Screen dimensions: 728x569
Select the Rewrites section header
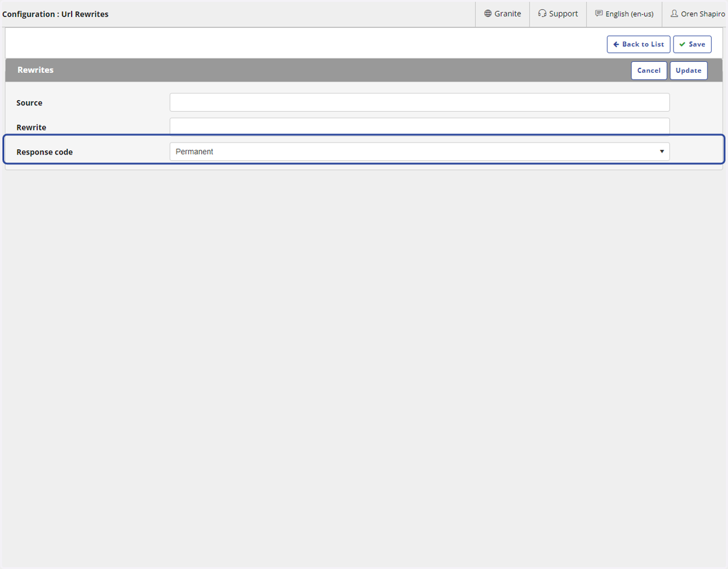[x=35, y=70]
